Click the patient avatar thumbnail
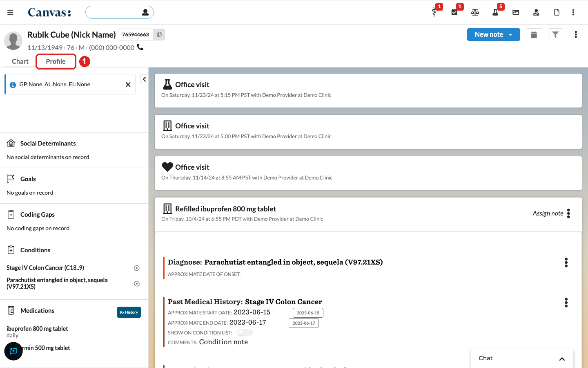The image size is (588, 368). click(13, 41)
